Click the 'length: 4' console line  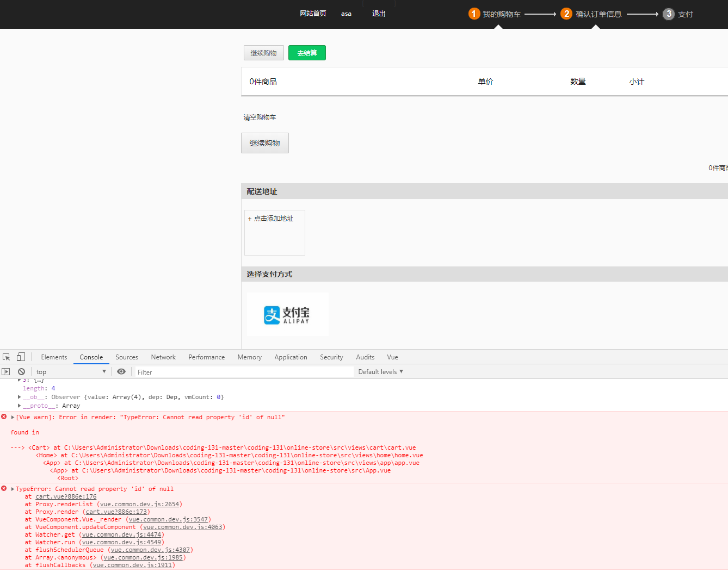[x=39, y=389]
